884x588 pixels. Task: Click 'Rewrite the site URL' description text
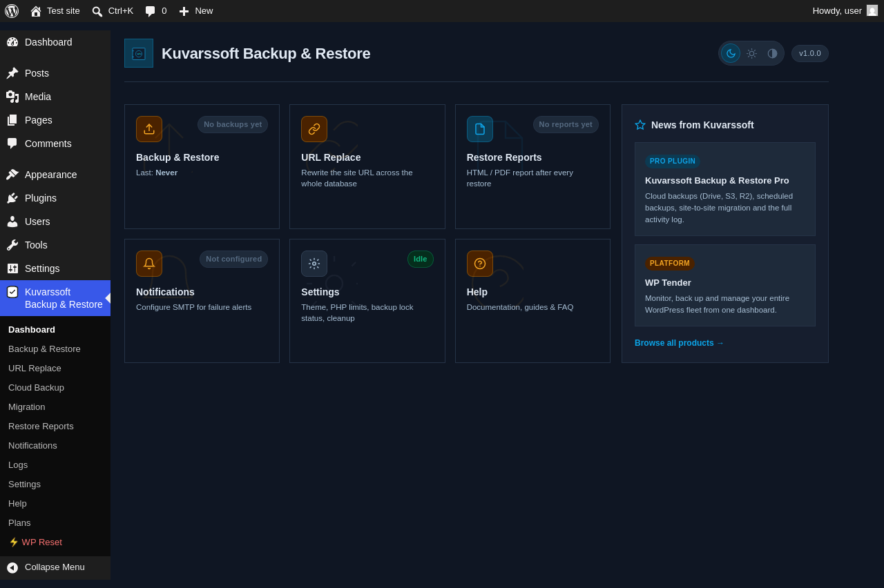click(x=357, y=178)
